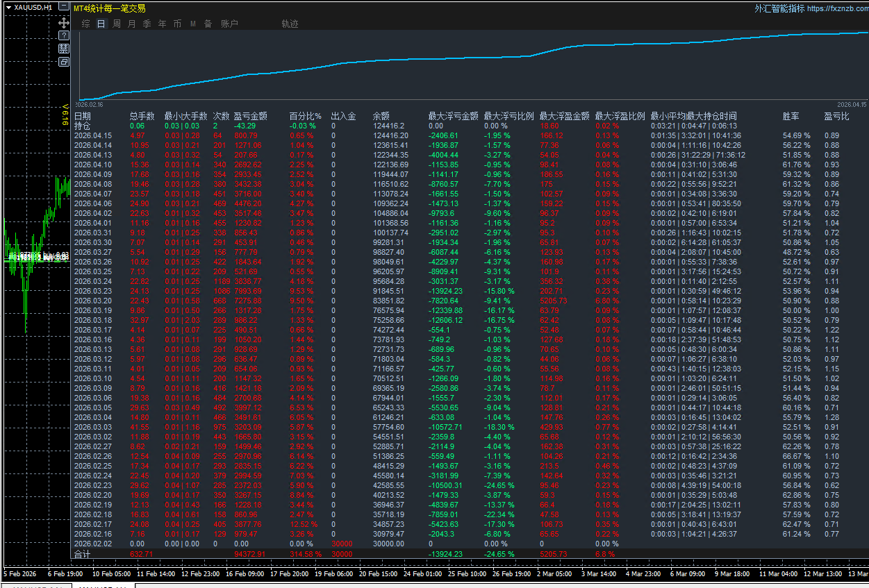Select the 季 quarterly tab
The height and width of the screenshot is (588, 869).
[x=147, y=24]
